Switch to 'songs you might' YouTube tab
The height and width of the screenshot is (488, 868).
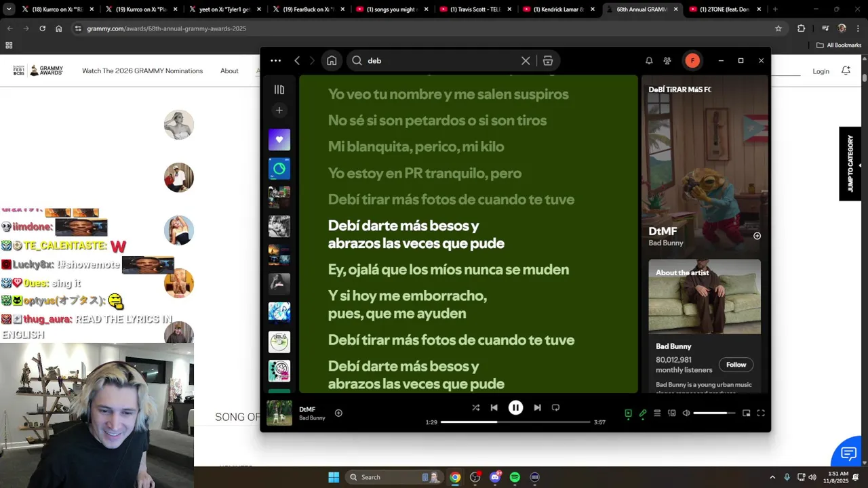391,9
